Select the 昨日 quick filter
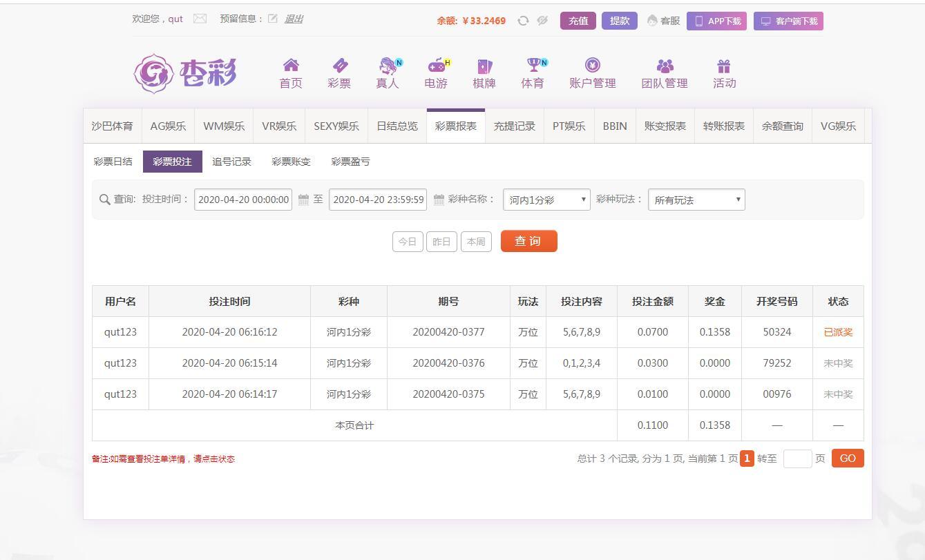This screenshot has width=925, height=560. click(441, 242)
